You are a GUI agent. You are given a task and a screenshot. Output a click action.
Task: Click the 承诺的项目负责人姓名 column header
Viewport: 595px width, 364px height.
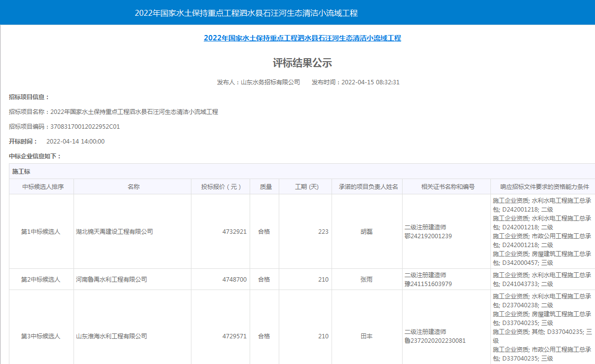(367, 187)
